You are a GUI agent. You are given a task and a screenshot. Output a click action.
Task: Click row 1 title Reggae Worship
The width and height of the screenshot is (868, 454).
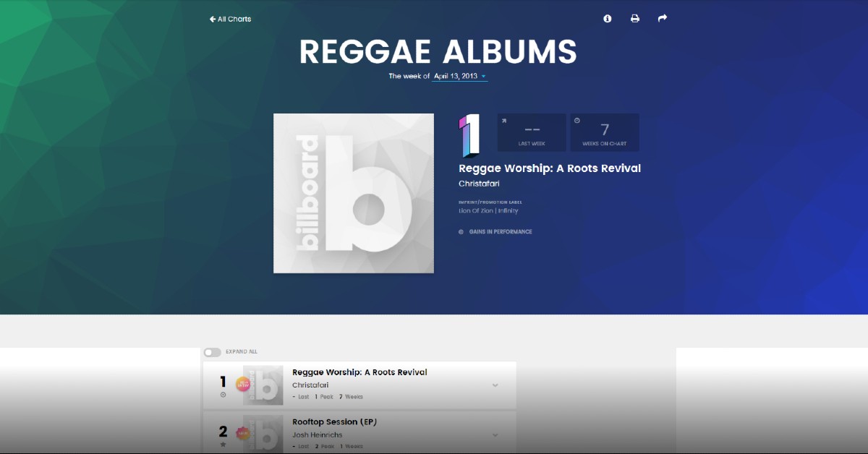pos(359,372)
